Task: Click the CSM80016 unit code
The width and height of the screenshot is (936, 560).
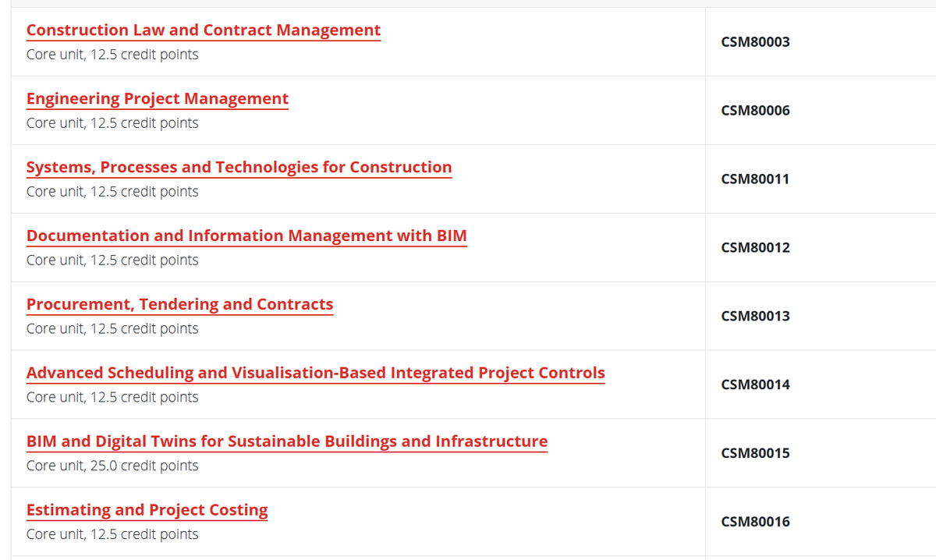Action: click(755, 523)
